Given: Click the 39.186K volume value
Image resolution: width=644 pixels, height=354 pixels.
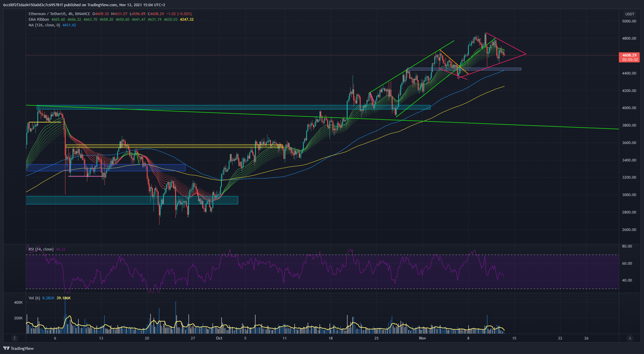Looking at the screenshot, I should 64,298.
